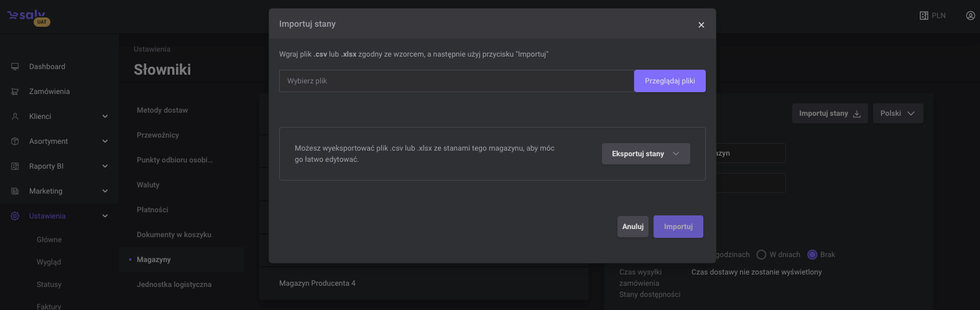Image resolution: width=980 pixels, height=310 pixels.
Task: Open the user account profile icon
Action: [x=970, y=16]
